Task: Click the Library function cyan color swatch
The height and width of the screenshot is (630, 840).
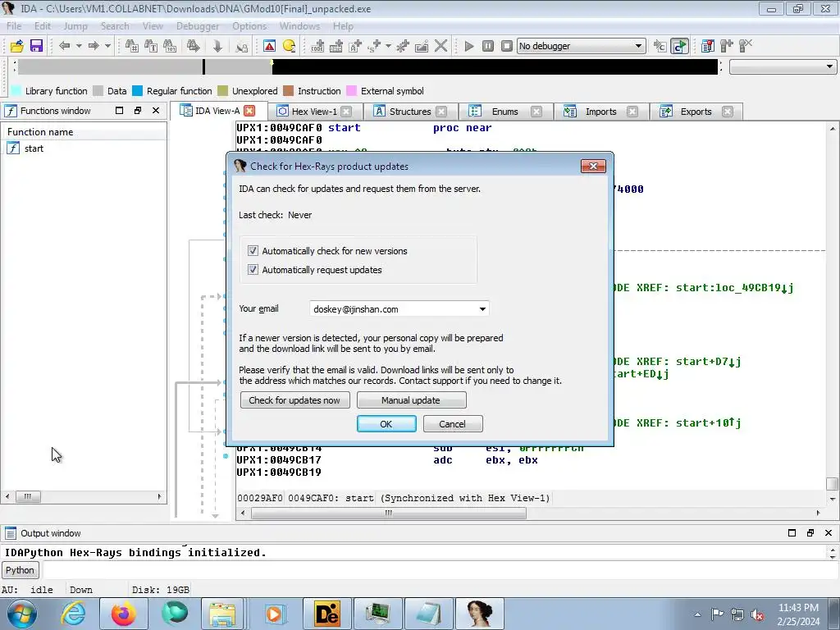Action: (16, 91)
